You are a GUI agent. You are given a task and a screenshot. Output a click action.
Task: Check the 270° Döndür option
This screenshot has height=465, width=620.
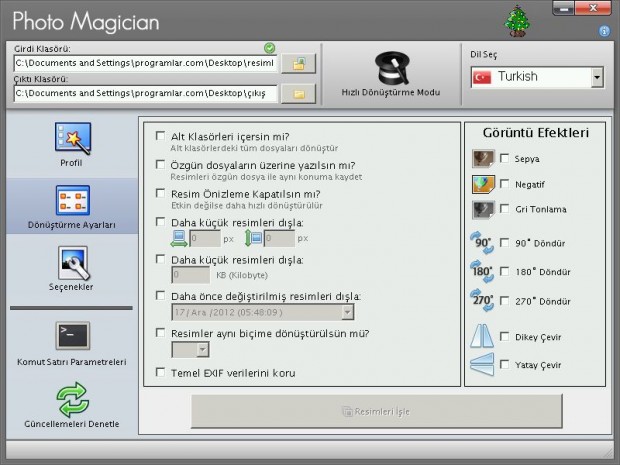[504, 301]
